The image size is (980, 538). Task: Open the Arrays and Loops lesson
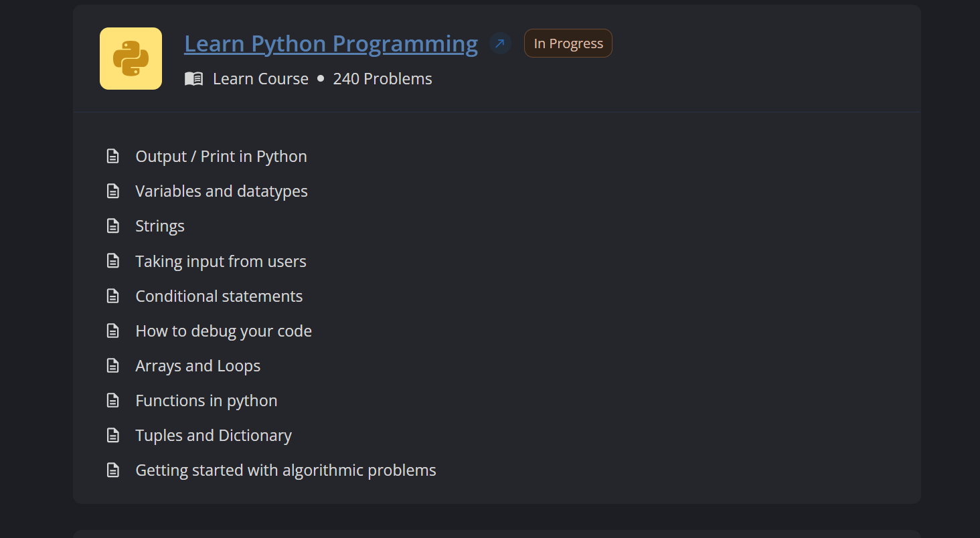pos(197,365)
